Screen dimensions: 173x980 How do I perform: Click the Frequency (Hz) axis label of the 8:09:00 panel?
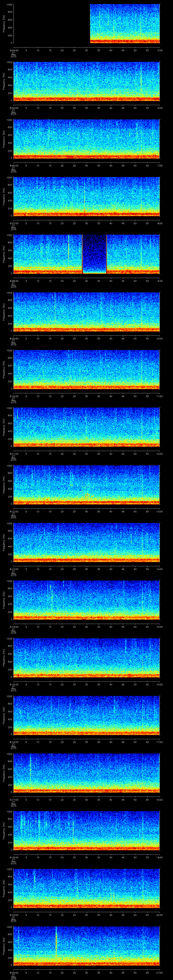4,312
